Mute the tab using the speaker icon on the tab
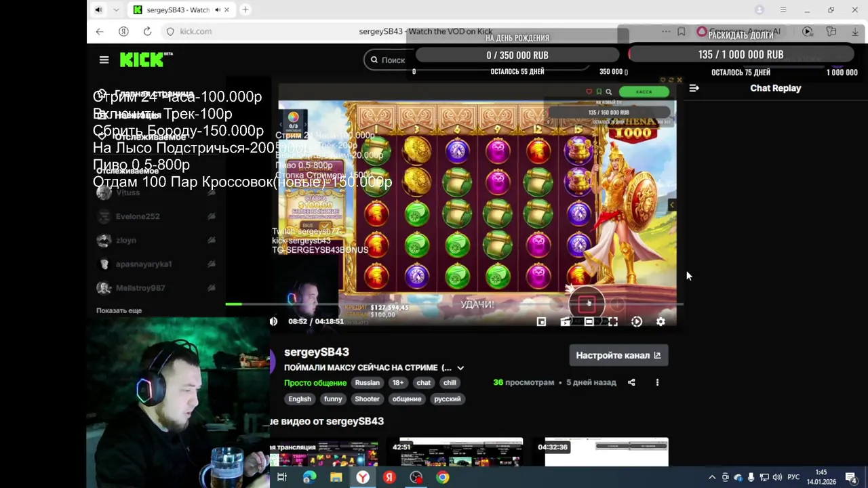The image size is (868, 488). 218,9
